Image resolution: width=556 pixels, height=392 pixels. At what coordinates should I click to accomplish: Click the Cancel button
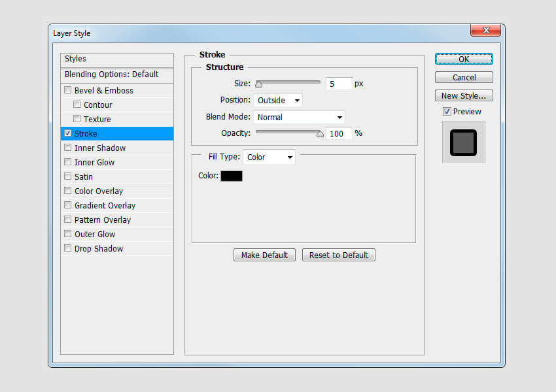tap(464, 77)
